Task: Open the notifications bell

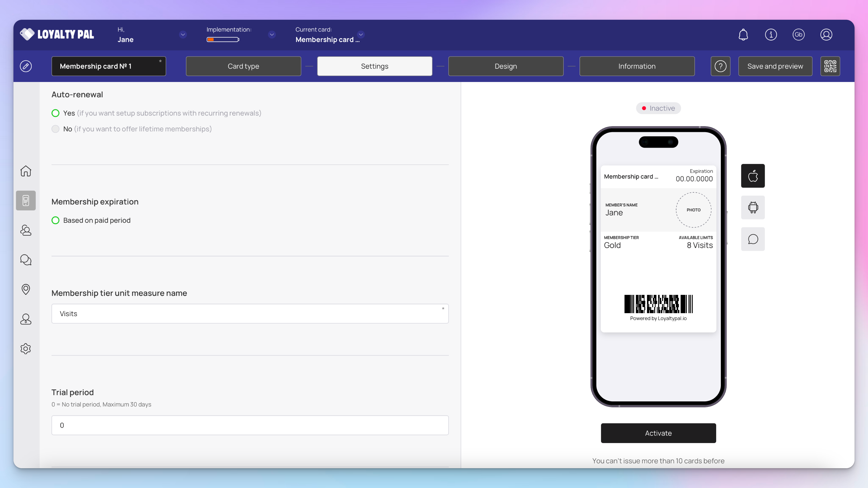Action: [x=743, y=35]
